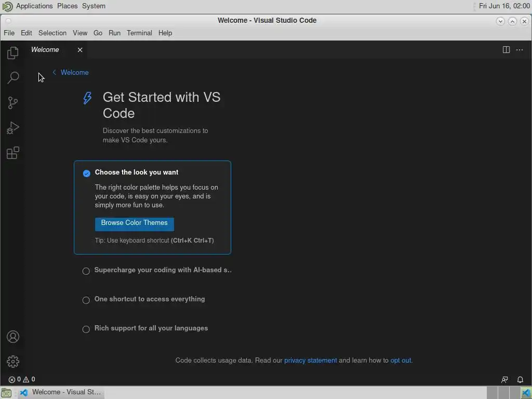
Task: Open the Source Control view icon
Action: [12, 103]
